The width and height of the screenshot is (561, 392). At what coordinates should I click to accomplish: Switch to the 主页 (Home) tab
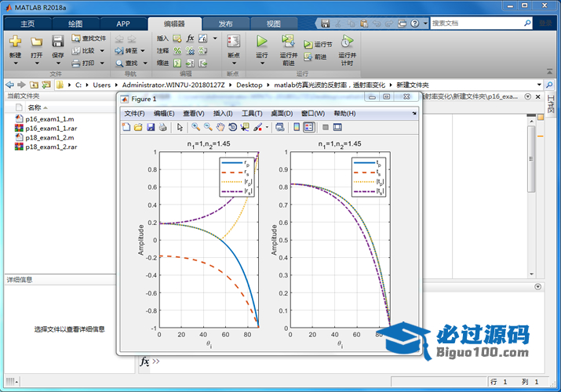(x=27, y=24)
